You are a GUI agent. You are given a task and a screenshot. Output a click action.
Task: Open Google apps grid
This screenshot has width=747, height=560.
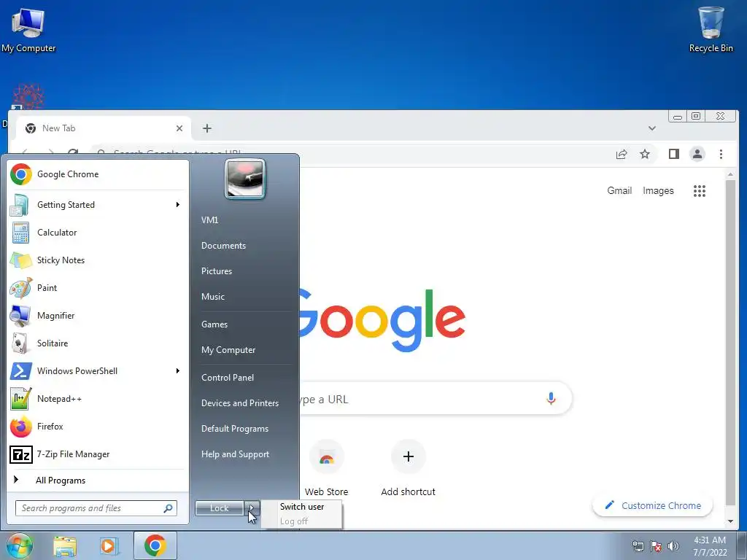[x=700, y=191]
